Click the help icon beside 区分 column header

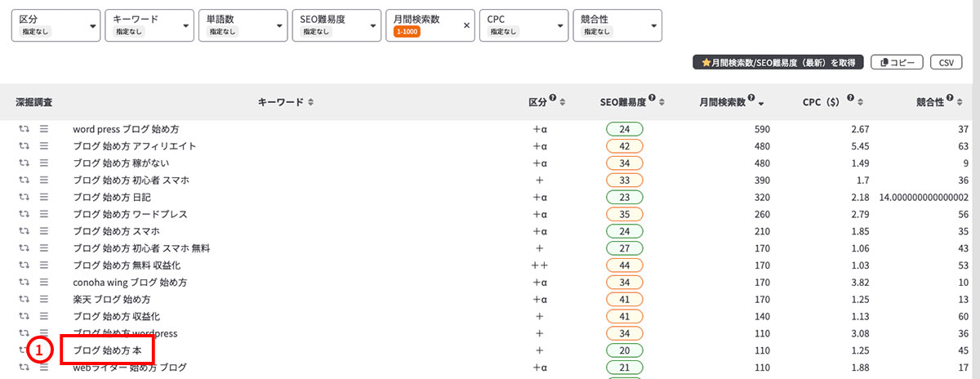553,99
